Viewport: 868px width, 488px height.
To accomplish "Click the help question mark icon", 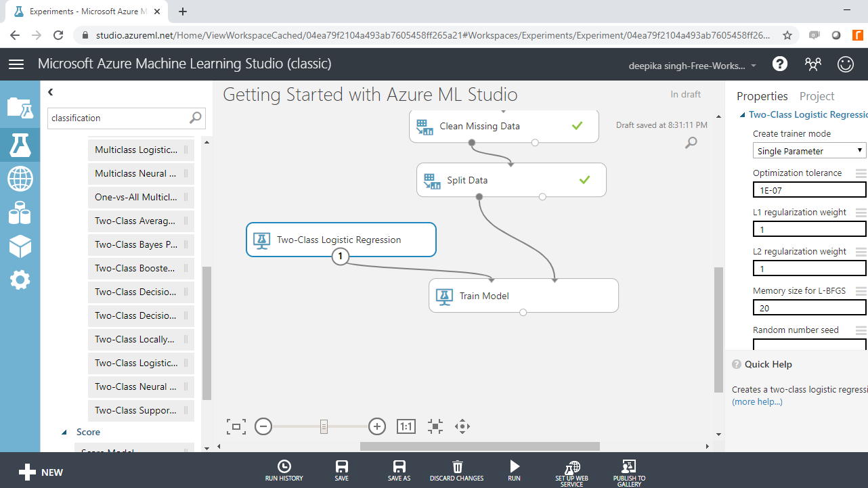I will (780, 64).
